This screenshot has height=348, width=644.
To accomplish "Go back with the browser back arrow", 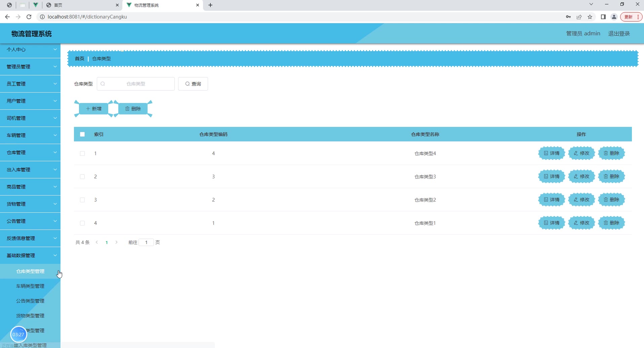I will click(7, 17).
